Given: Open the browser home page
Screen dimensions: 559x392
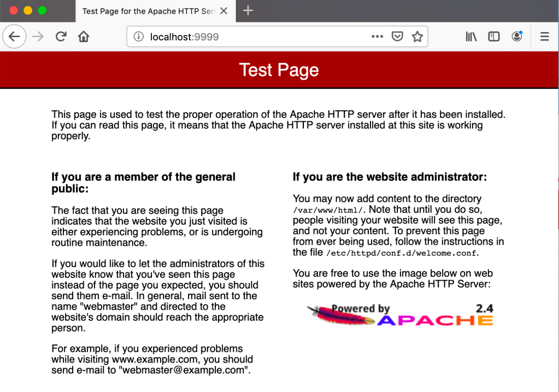Looking at the screenshot, I should pos(84,37).
